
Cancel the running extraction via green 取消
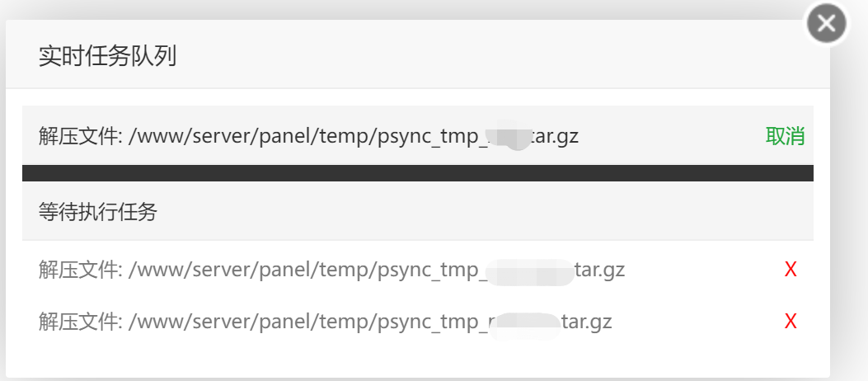click(x=785, y=136)
